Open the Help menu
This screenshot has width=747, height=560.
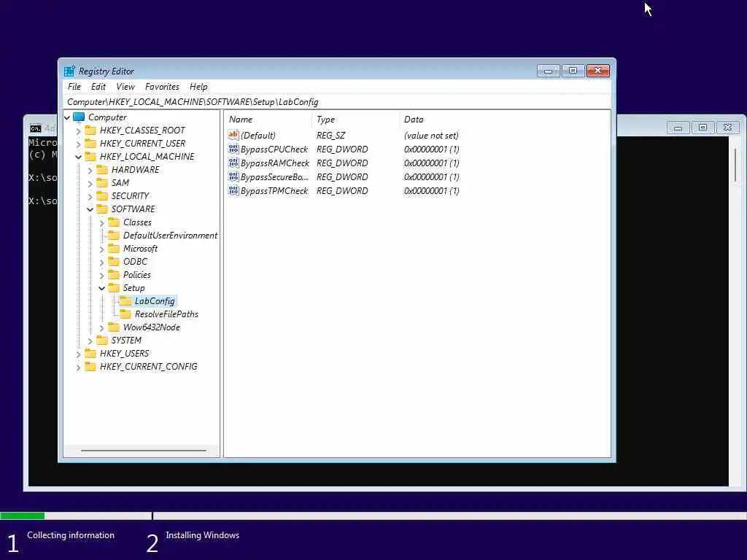point(198,87)
